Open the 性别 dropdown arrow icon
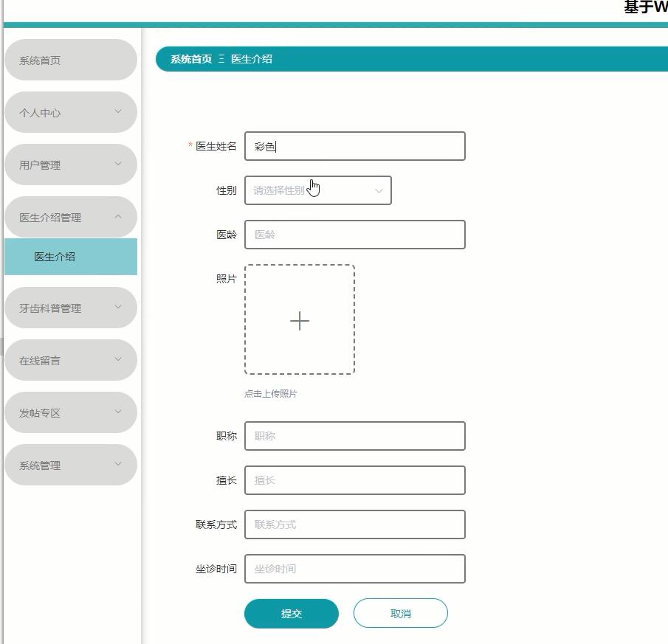Screen dimensions: 668x644 379,190
